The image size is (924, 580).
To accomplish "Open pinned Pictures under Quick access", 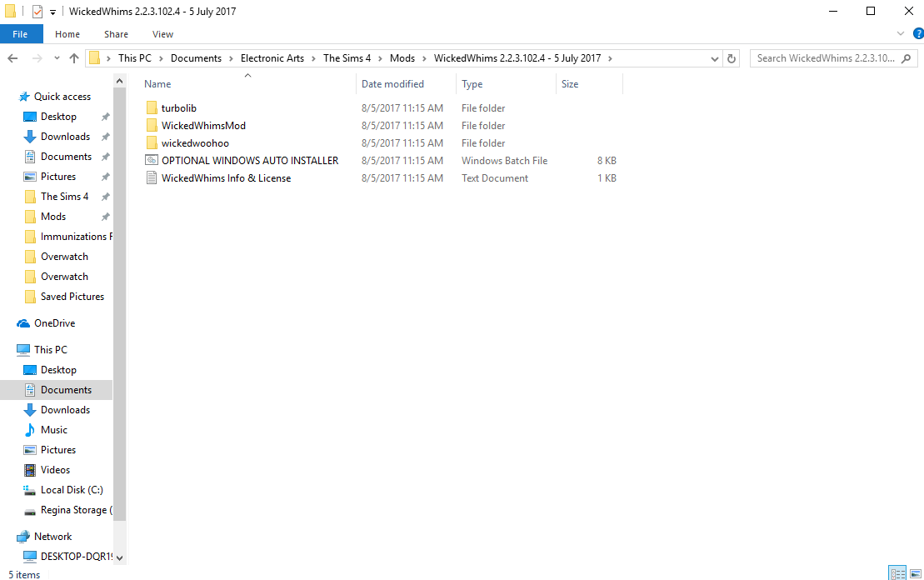I will (x=57, y=177).
